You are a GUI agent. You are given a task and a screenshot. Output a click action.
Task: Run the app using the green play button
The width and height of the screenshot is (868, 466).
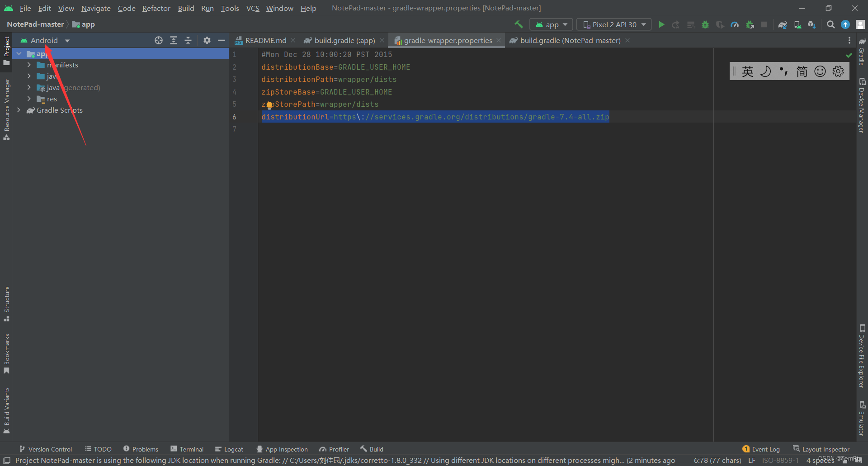point(661,24)
